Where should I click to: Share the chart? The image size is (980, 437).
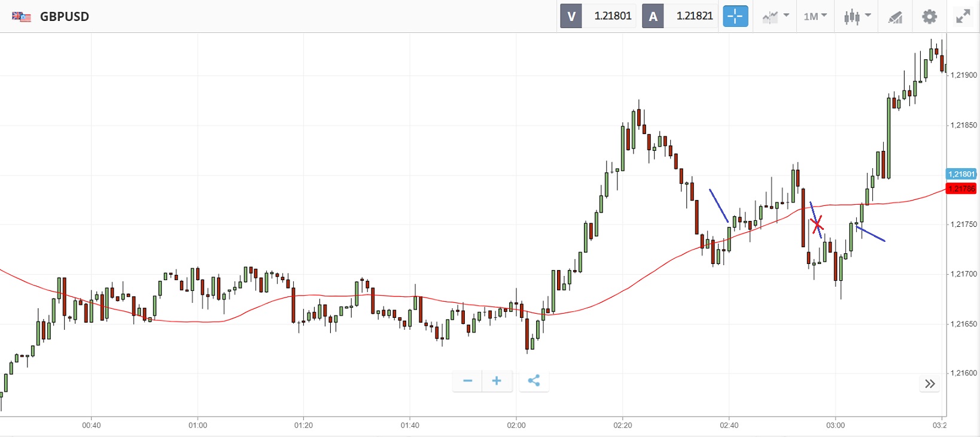tap(534, 381)
